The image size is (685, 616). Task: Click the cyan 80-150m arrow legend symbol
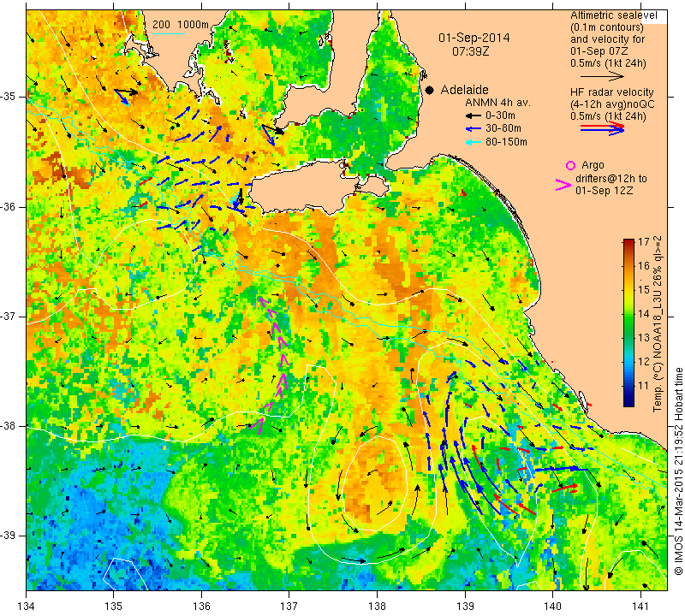pyautogui.click(x=473, y=142)
